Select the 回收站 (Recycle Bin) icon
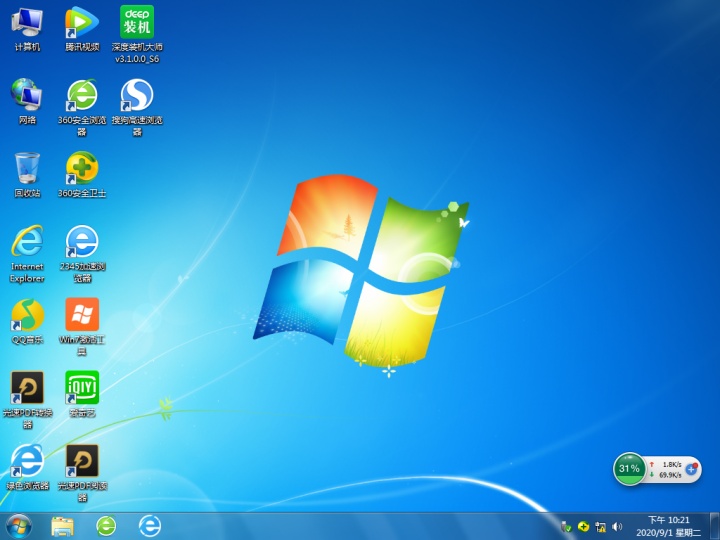This screenshot has height=540, width=720. [x=27, y=174]
